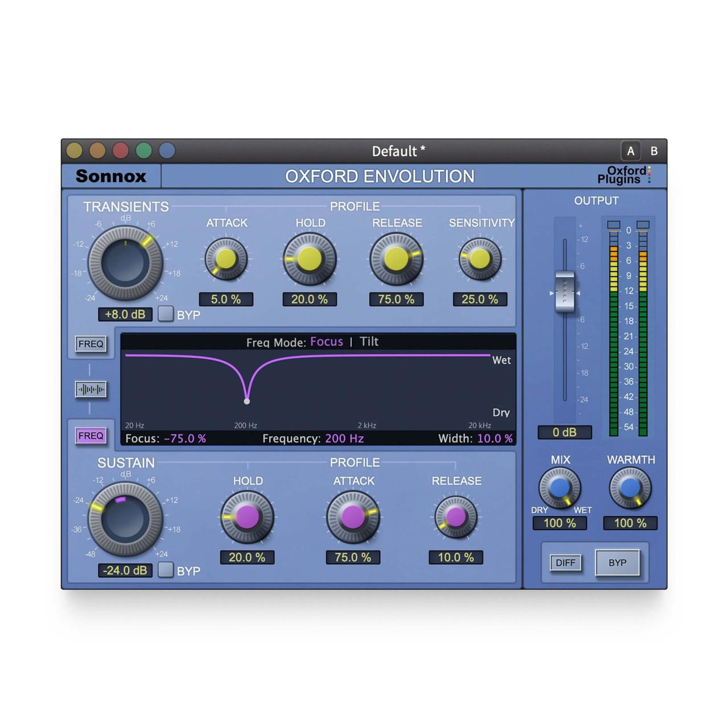Click the Warmth knob
Image resolution: width=728 pixels, height=728 pixels.
[x=630, y=487]
